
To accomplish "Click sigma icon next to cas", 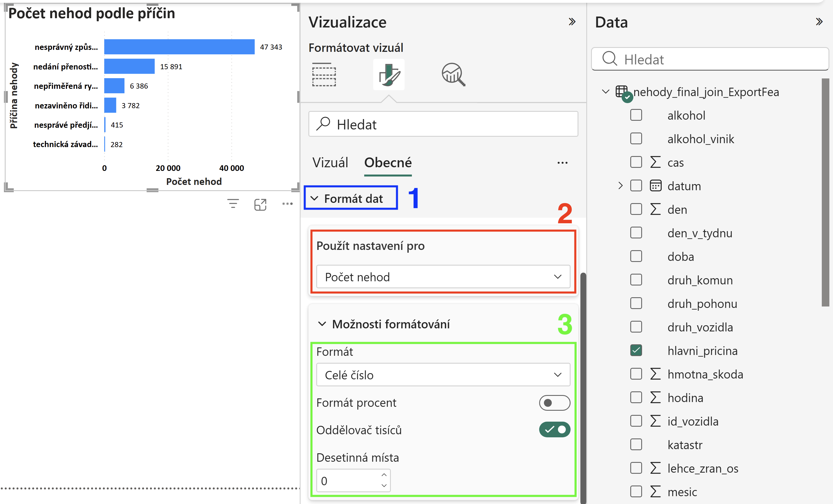I will click(655, 162).
